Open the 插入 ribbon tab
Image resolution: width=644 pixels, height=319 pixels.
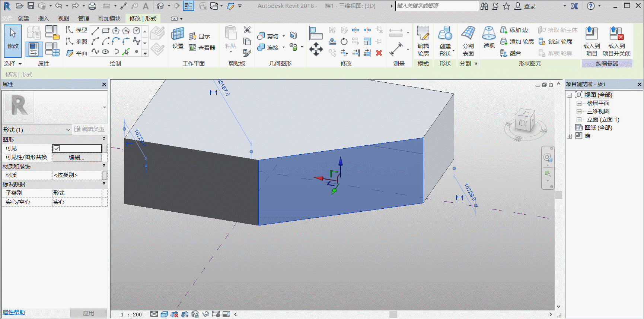pyautogui.click(x=43, y=19)
